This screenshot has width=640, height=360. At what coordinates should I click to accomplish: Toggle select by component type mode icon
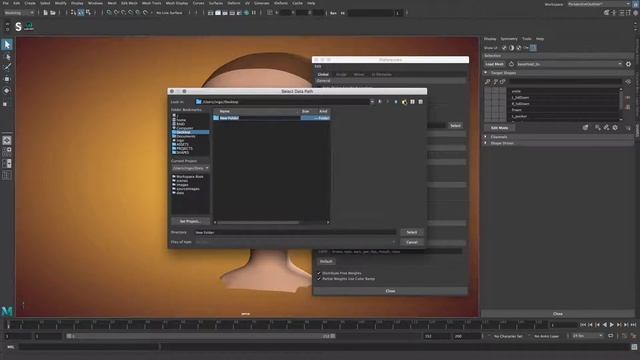[89, 13]
